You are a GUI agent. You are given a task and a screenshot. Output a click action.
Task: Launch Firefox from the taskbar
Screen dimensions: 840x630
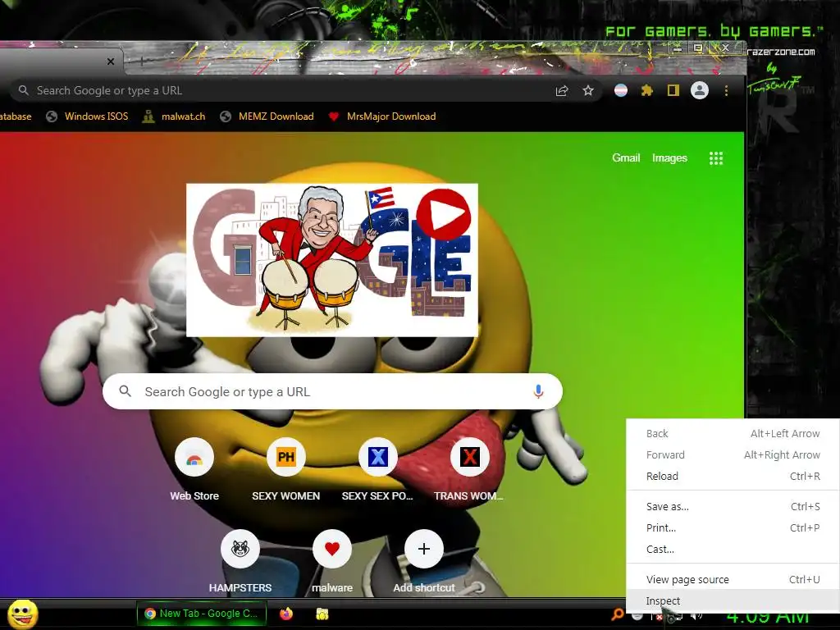point(286,614)
